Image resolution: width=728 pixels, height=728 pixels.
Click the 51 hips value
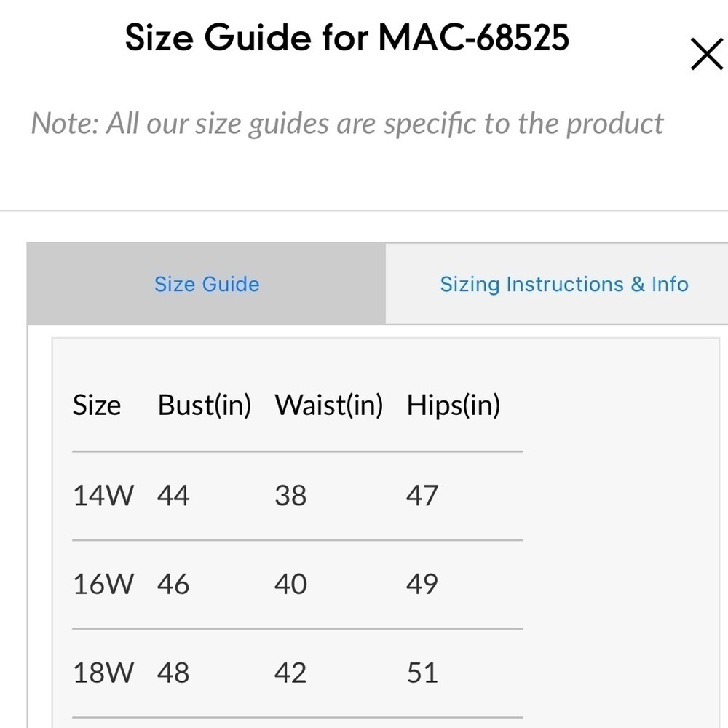point(422,673)
